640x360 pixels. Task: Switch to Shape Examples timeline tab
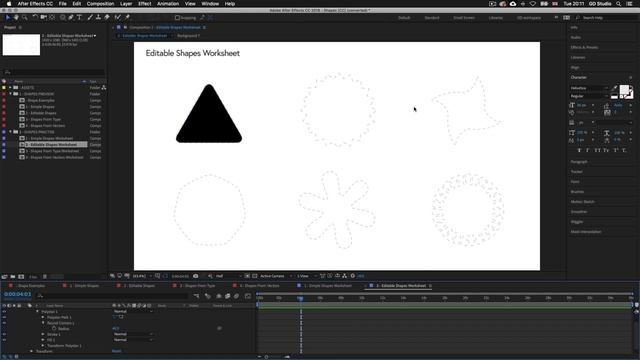point(31,286)
